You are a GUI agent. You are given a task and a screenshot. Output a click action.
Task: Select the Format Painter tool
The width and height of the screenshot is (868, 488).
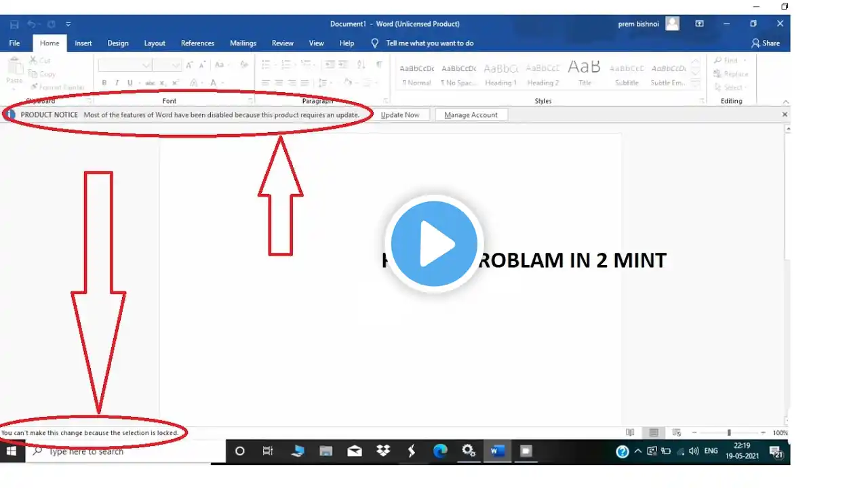click(x=56, y=87)
